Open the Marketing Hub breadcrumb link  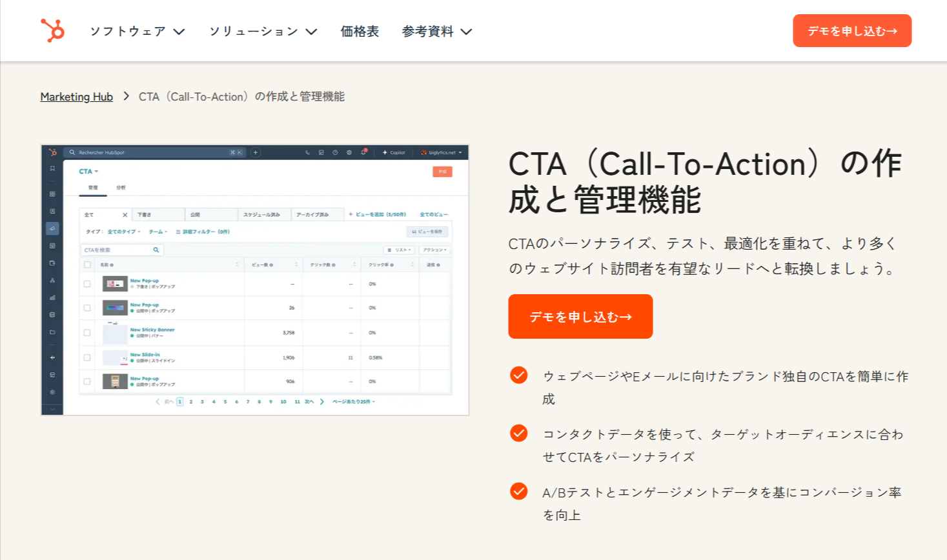click(76, 97)
